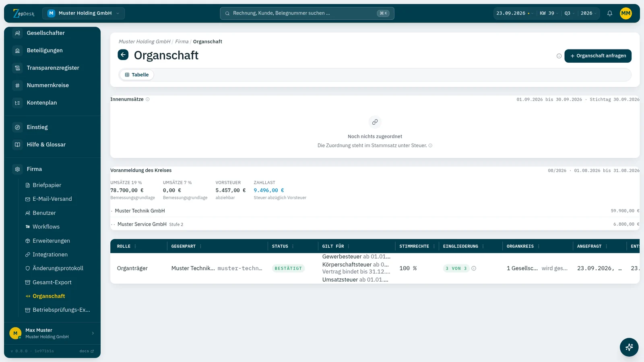Viewport: 644px width, 362px height.
Task: Open column menu for GEGENPART
Action: (x=200, y=246)
